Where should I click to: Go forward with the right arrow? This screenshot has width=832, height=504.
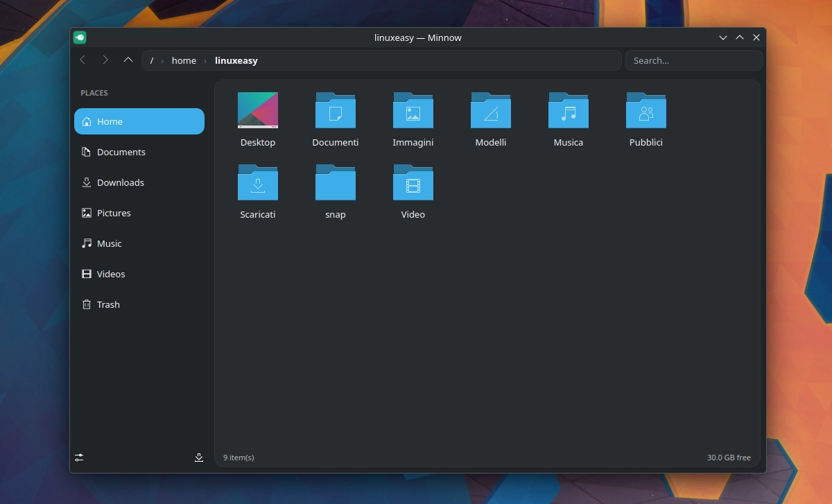coord(105,60)
